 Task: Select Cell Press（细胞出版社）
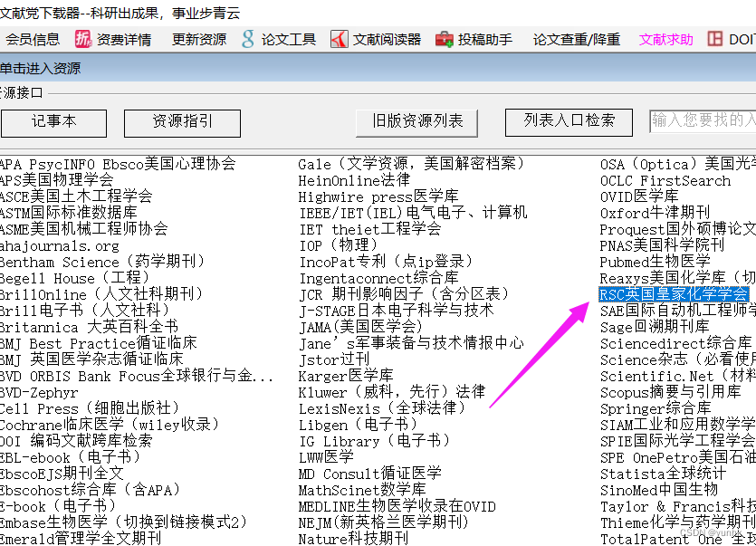(x=90, y=408)
